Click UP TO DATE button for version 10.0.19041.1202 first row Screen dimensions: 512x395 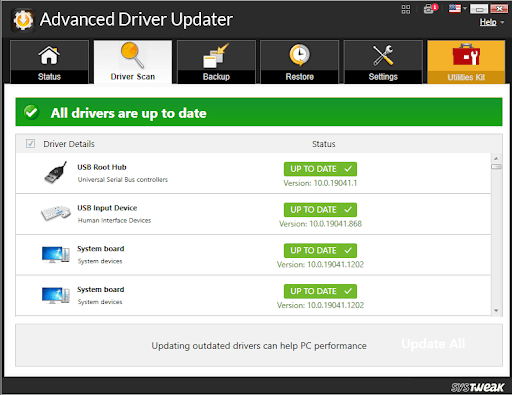click(320, 251)
